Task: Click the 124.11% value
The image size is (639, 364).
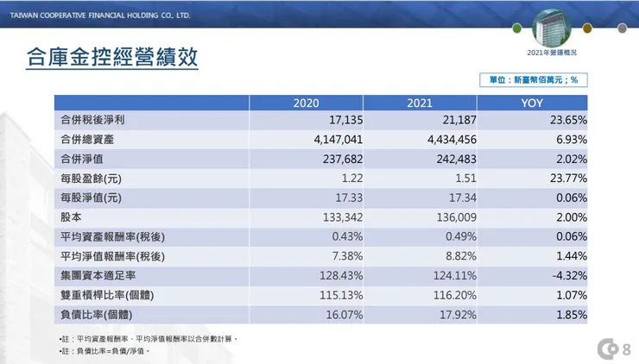Action: click(x=455, y=276)
